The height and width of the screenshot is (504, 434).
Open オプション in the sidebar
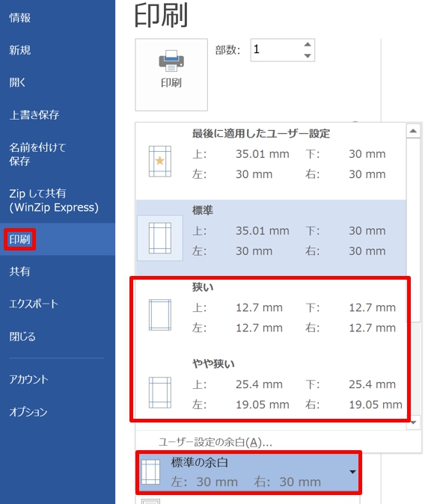[x=28, y=412]
